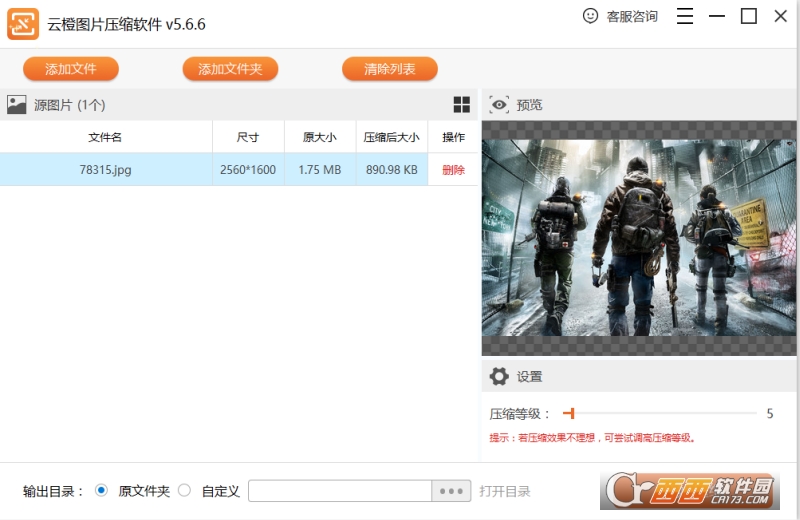800x520 pixels.
Task: Click the 文件名 column header
Action: [x=105, y=137]
